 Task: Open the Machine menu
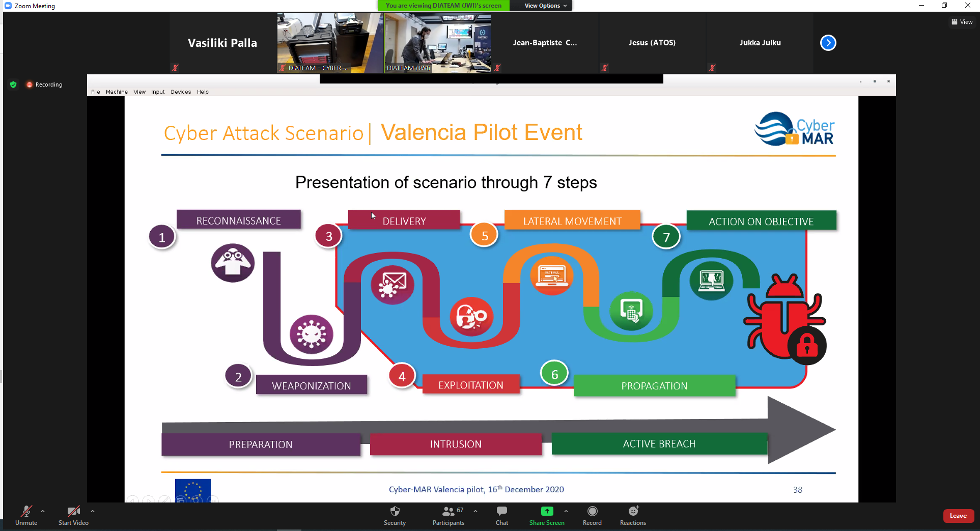(117, 92)
